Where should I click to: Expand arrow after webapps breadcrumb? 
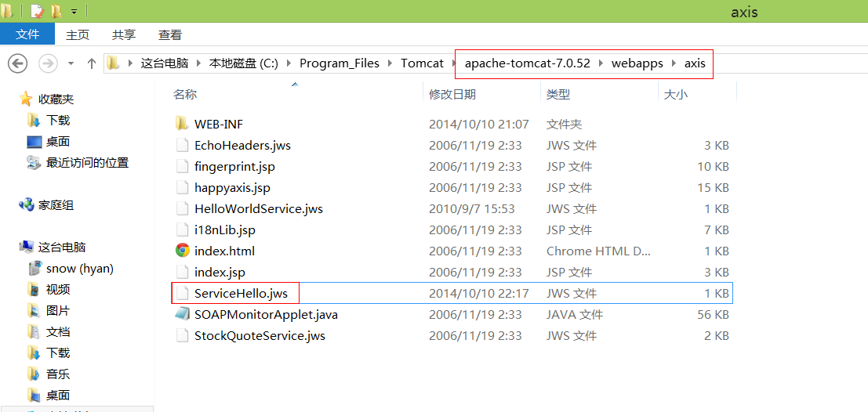click(674, 63)
